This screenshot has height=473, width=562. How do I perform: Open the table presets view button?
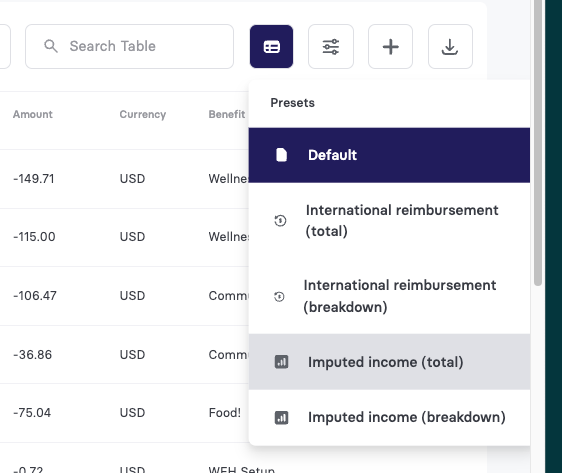click(x=271, y=47)
